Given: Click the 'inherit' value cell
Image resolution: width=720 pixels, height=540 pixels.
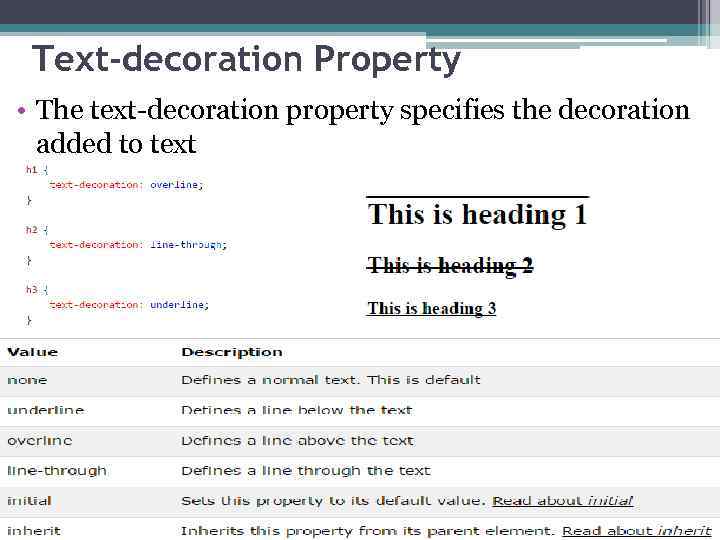Looking at the screenshot, I should (34, 531).
